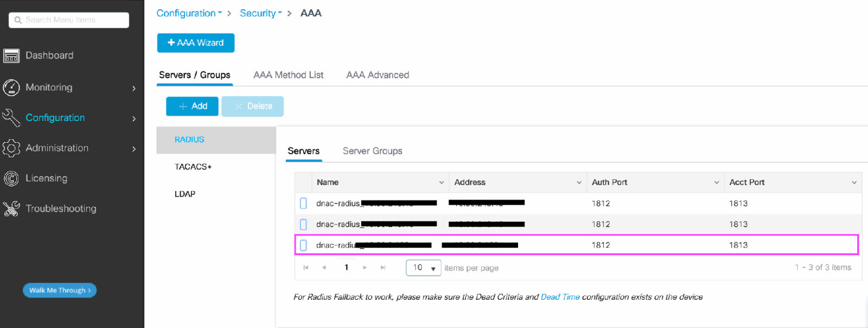Screen dimensions: 868x328
Task: Go to next page arrow in pagination
Action: pyautogui.click(x=365, y=268)
